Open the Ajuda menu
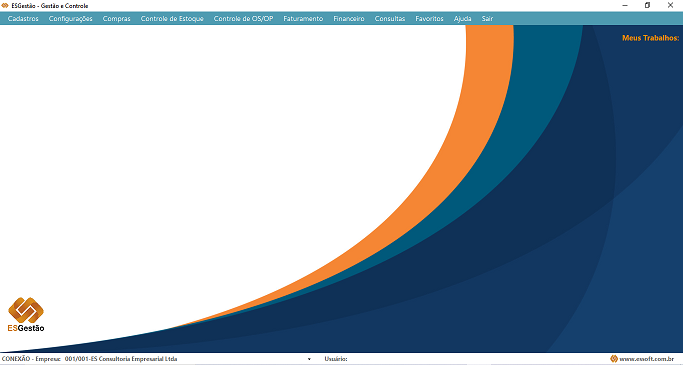Image resolution: width=683 pixels, height=365 pixels. pyautogui.click(x=463, y=19)
